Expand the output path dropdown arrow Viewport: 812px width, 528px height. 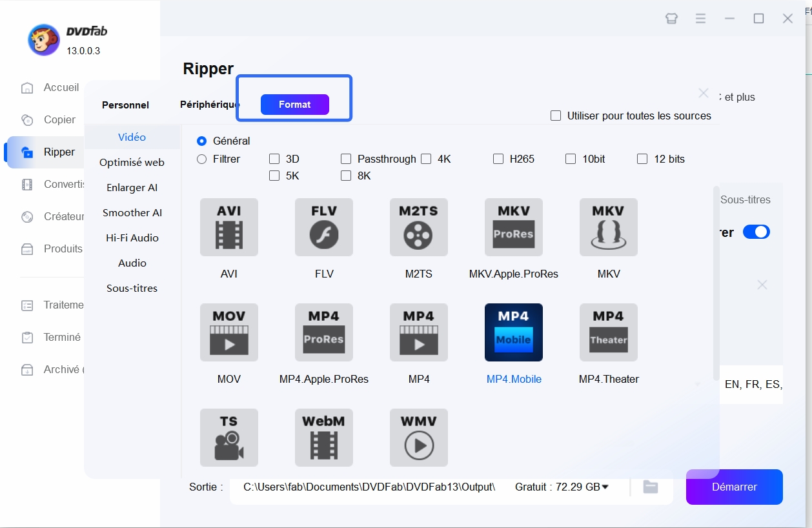tap(605, 487)
